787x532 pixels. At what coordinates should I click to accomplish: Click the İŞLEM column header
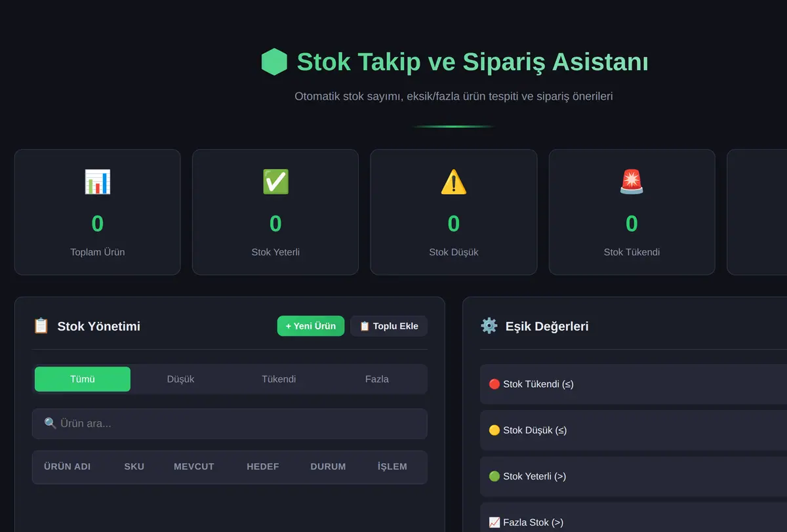coord(392,467)
